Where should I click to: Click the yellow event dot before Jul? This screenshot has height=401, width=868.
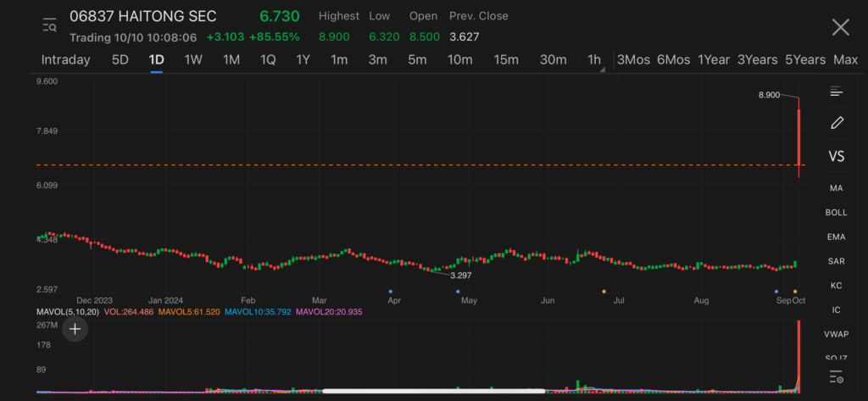(x=604, y=292)
